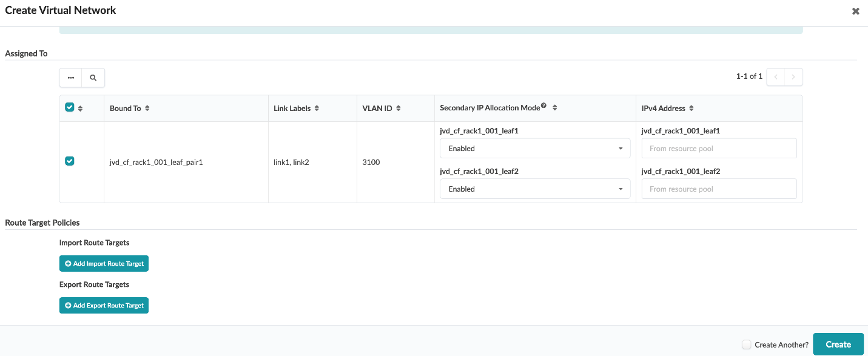Sort table by IPv4 Address
The image size is (868, 356).
click(691, 109)
